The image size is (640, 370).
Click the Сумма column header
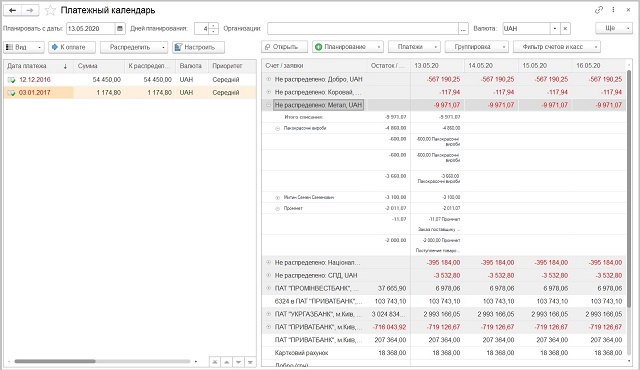point(99,66)
